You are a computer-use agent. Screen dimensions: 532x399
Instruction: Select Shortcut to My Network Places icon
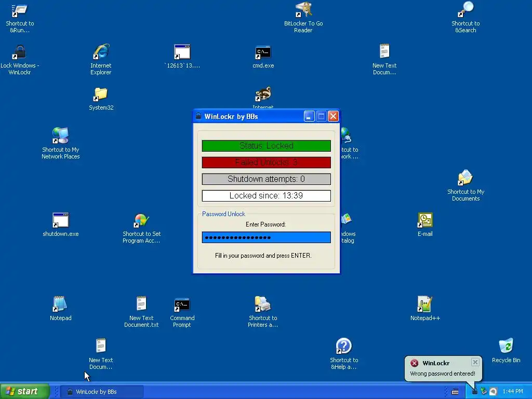(x=61, y=144)
